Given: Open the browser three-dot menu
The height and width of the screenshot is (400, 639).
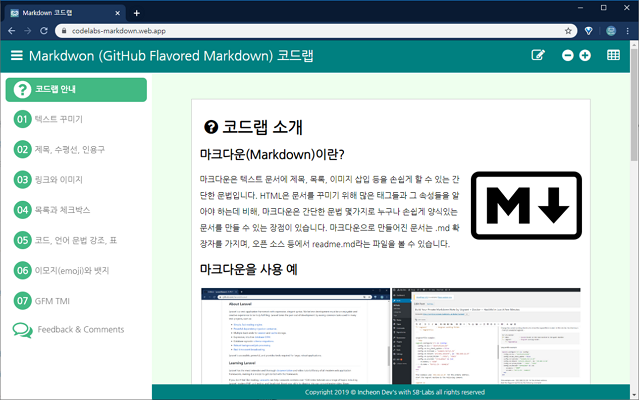Looking at the screenshot, I should click(x=628, y=31).
